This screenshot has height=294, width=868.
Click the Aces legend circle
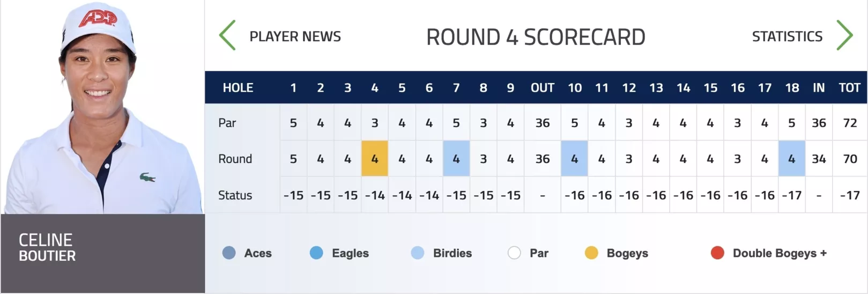point(229,253)
